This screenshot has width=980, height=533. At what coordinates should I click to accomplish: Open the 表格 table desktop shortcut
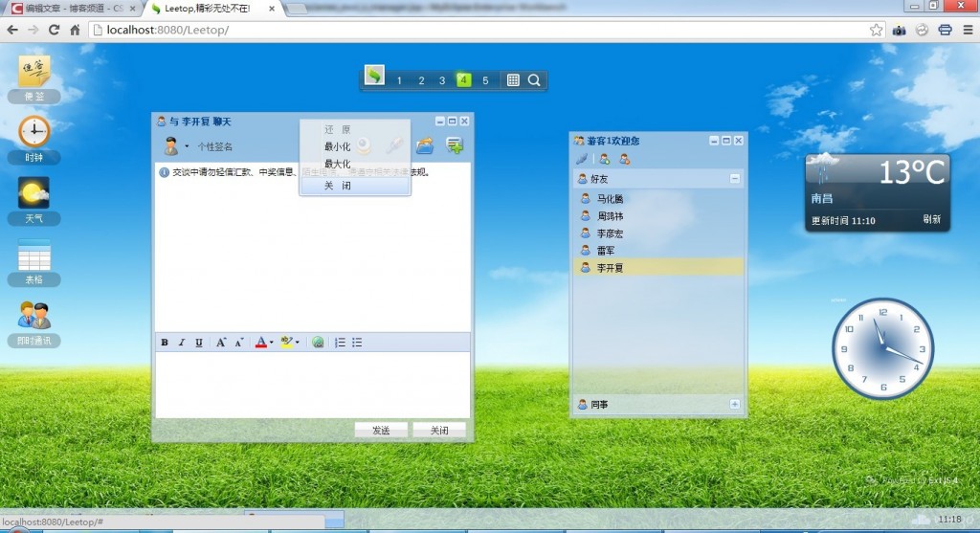pos(33,262)
